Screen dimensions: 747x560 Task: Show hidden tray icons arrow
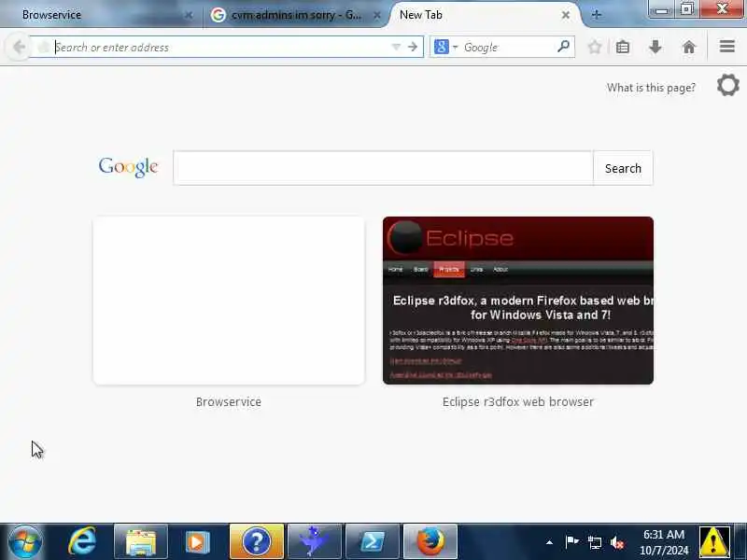coord(549,542)
